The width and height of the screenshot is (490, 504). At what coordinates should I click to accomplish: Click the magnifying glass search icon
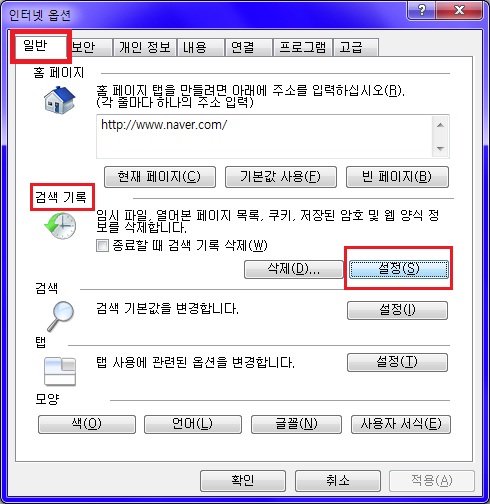61,316
